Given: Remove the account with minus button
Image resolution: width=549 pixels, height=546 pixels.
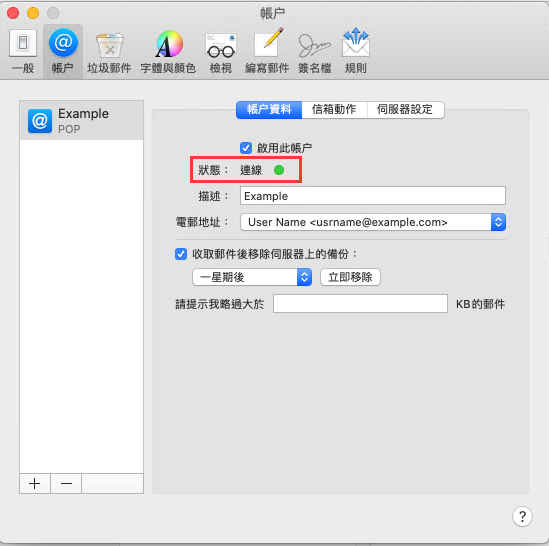Looking at the screenshot, I should [66, 484].
